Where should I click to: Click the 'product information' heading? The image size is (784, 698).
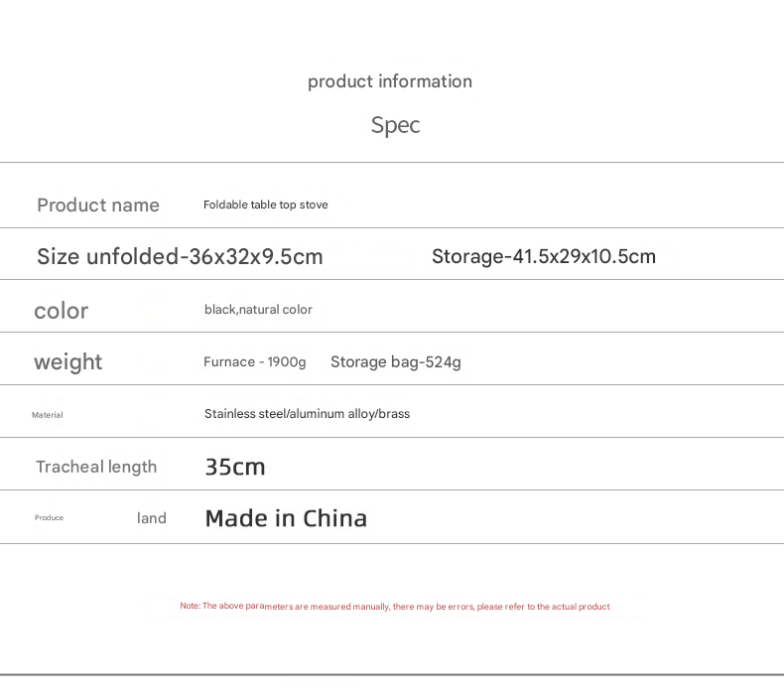click(390, 81)
